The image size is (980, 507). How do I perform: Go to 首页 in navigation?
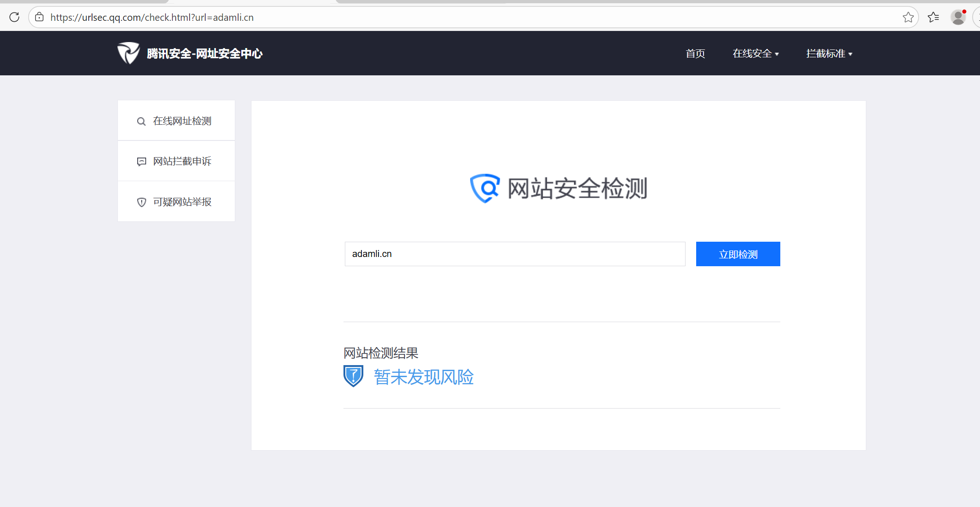point(695,54)
